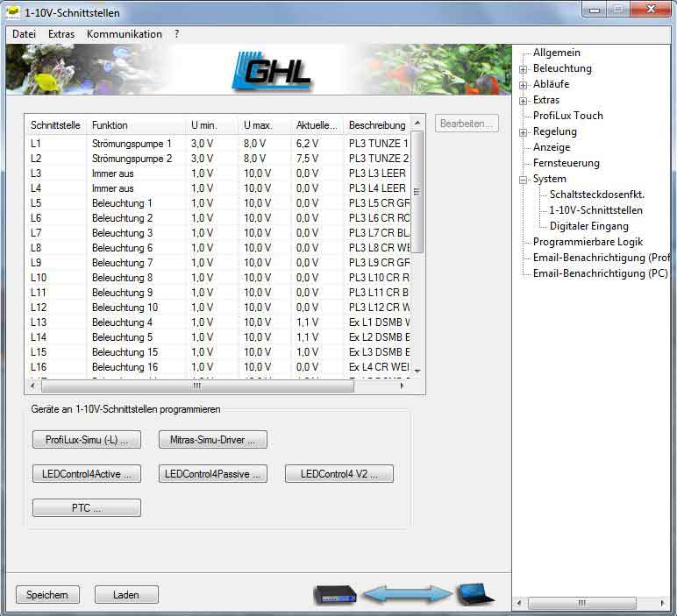The height and width of the screenshot is (616, 677).
Task: Open the Extras menu in the menu bar
Action: click(61, 34)
